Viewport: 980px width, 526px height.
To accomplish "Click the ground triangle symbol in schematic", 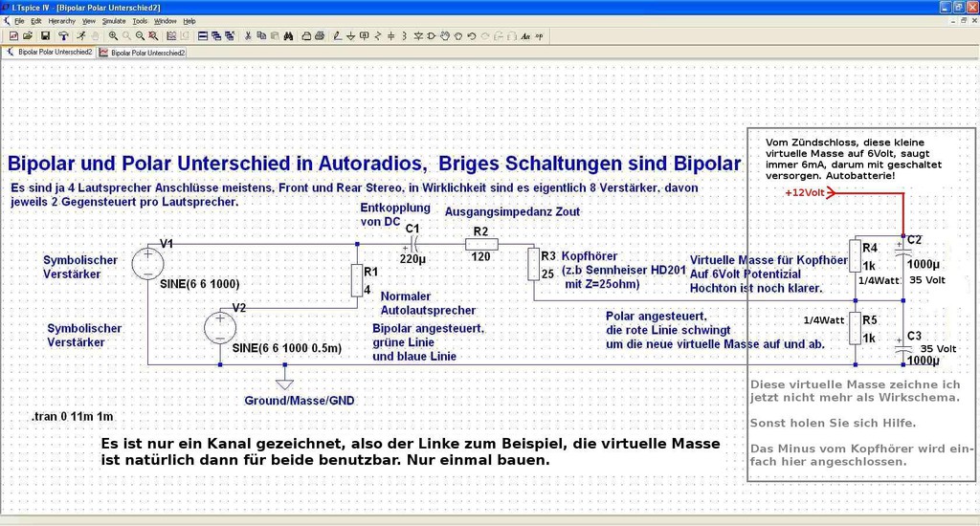I will (x=284, y=384).
